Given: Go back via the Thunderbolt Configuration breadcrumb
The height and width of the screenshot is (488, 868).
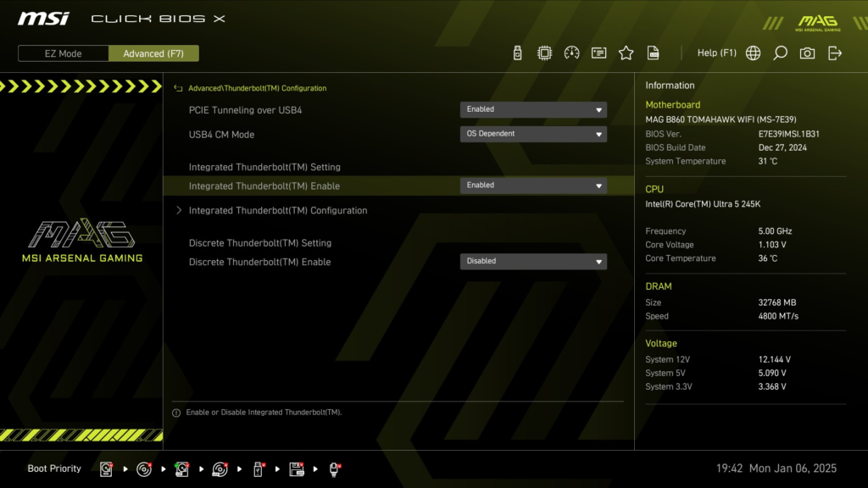Looking at the screenshot, I should pos(254,88).
